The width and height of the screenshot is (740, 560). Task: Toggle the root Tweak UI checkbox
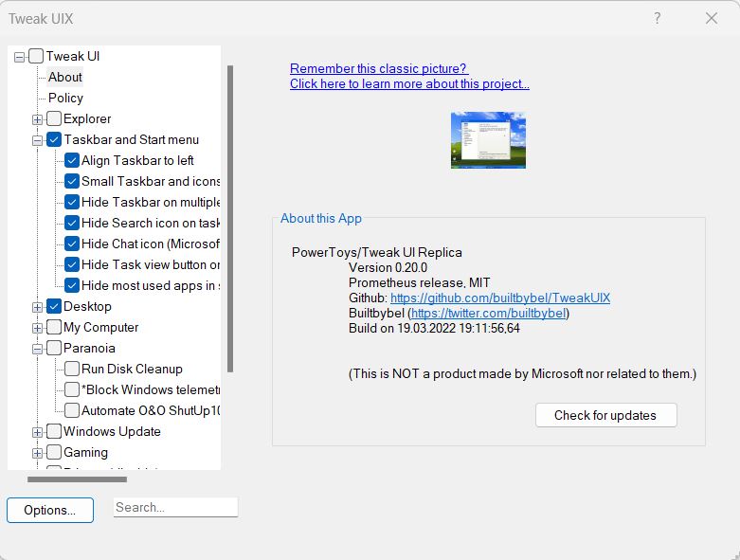[36, 56]
